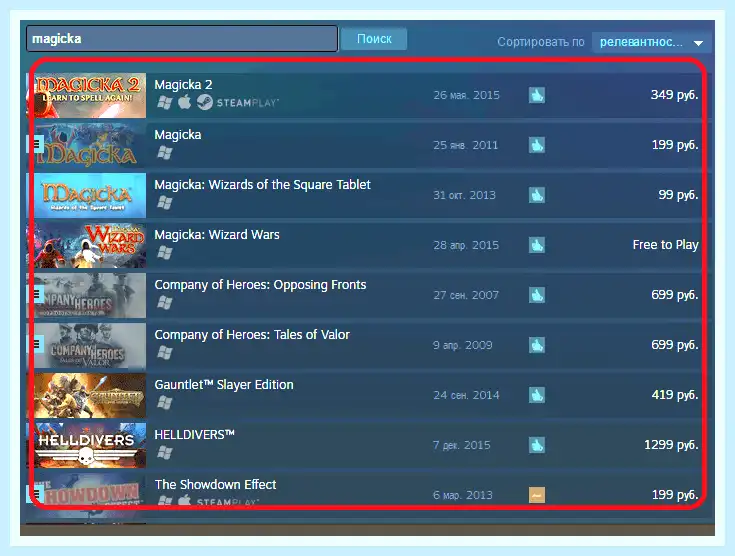This screenshot has height=556, width=735.
Task: Click the release date 25 янв. 2011
Action: 465,145
